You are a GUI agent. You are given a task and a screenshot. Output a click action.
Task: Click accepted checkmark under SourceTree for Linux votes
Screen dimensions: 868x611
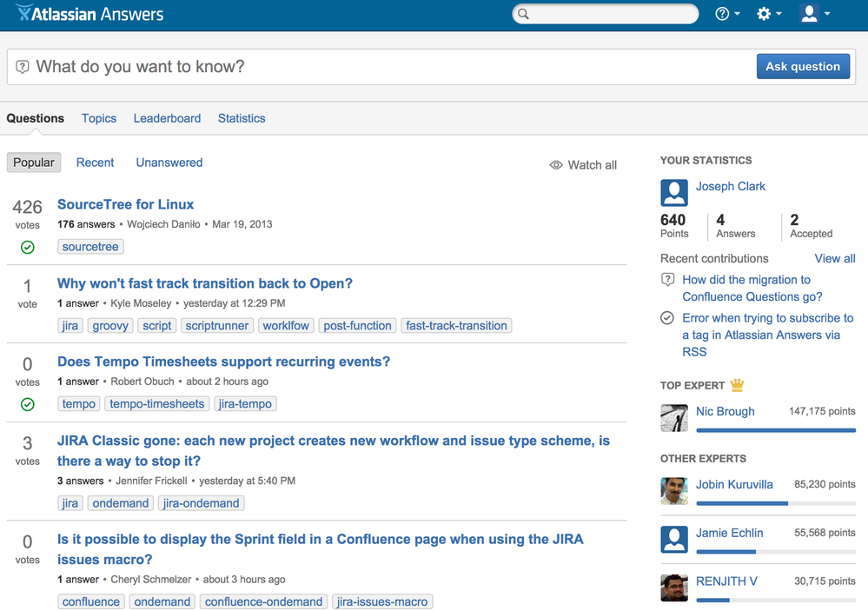coord(27,247)
